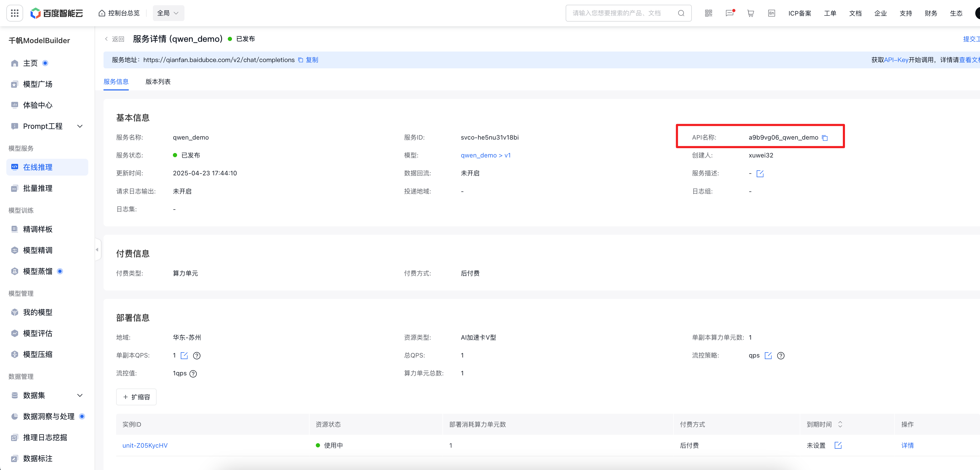This screenshot has height=470, width=980.
Task: Edit 单副本QPS value icon
Action: pos(184,355)
